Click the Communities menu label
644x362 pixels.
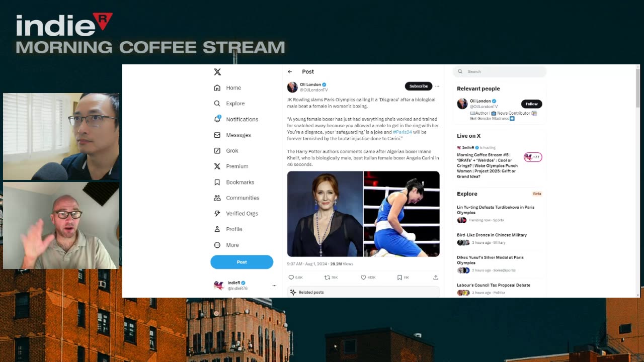[243, 198]
